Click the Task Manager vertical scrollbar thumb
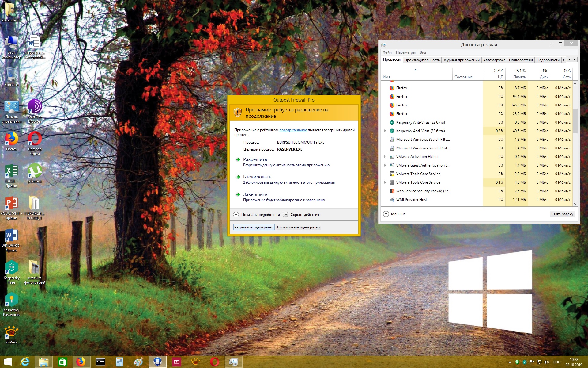This screenshot has height=368, width=588. coord(575,121)
